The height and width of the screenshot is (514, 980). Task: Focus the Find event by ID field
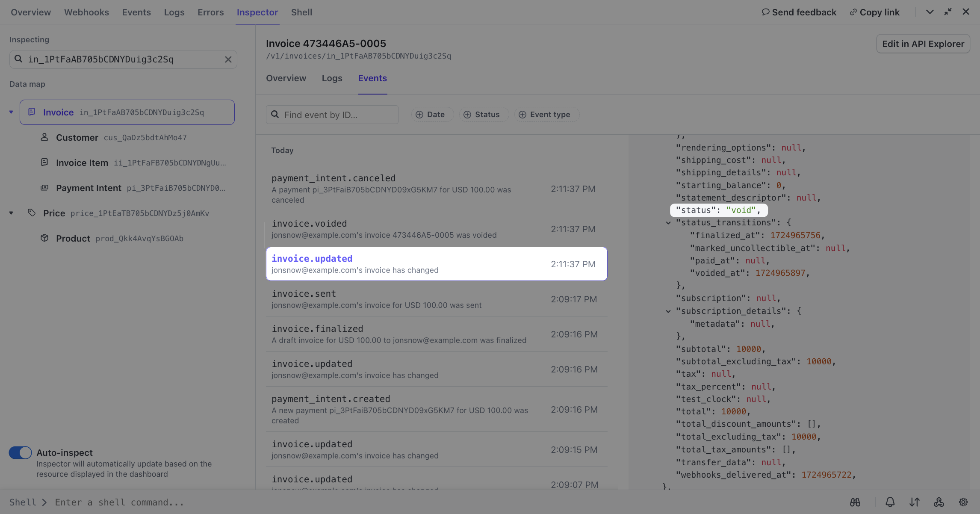pyautogui.click(x=338, y=115)
